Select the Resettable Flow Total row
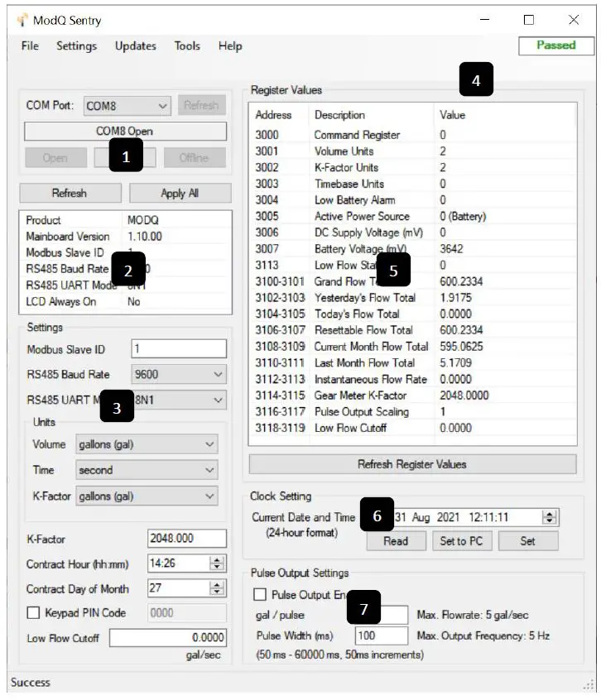Viewport: 601px width, 700px height. click(412, 330)
